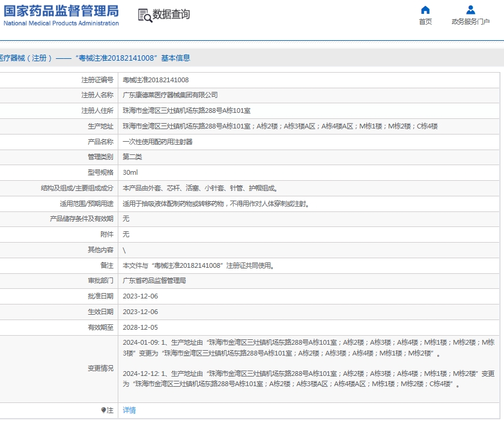Click the 注册证编号 row label

coord(97,80)
